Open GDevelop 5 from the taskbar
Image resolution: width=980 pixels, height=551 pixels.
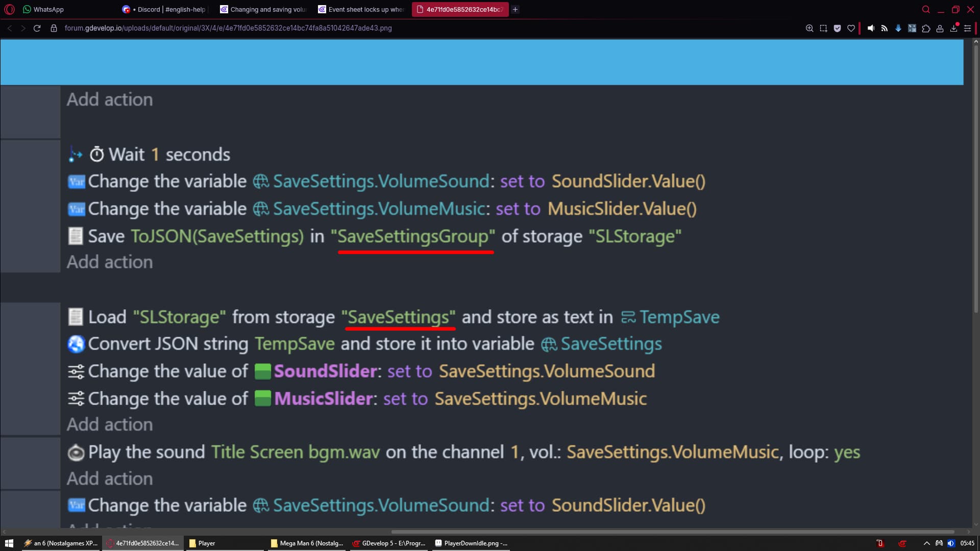click(389, 543)
